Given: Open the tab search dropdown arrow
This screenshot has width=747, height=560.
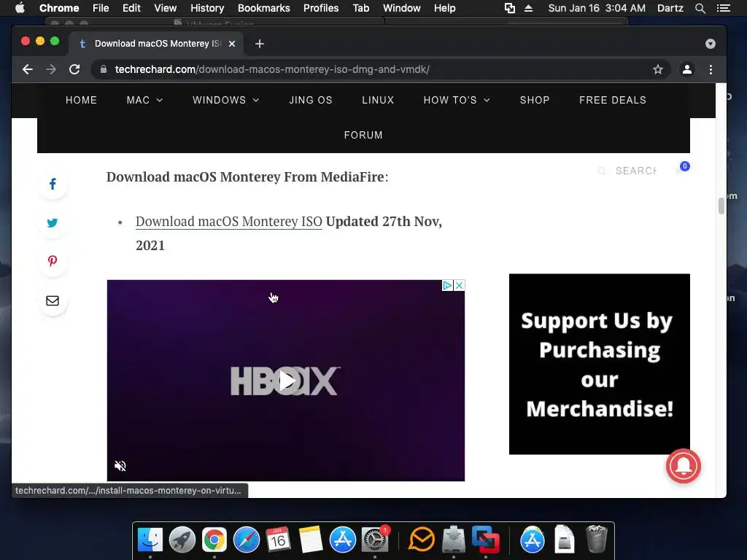Looking at the screenshot, I should point(711,44).
